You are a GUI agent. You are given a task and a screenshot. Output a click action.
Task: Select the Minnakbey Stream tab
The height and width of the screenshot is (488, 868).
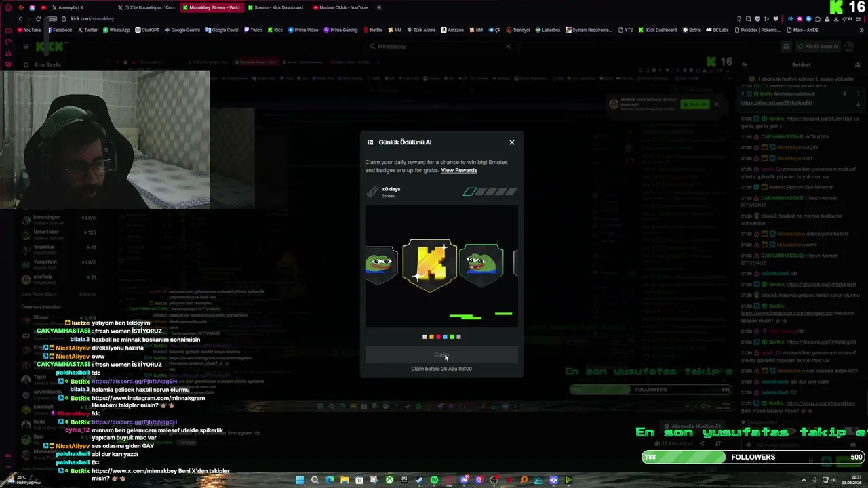(x=212, y=7)
